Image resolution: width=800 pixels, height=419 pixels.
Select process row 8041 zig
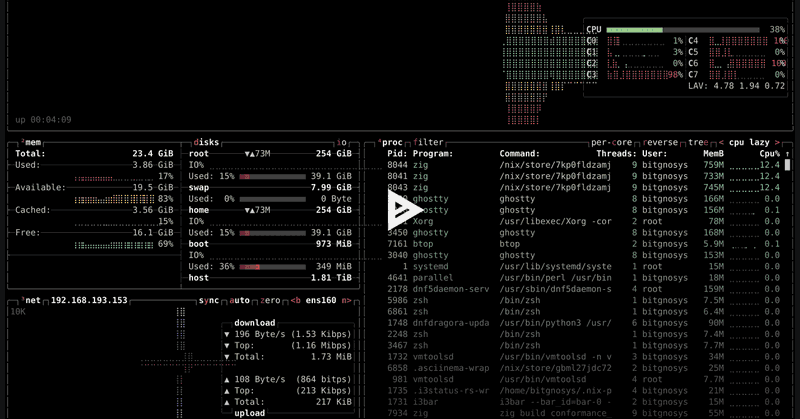tap(583, 176)
